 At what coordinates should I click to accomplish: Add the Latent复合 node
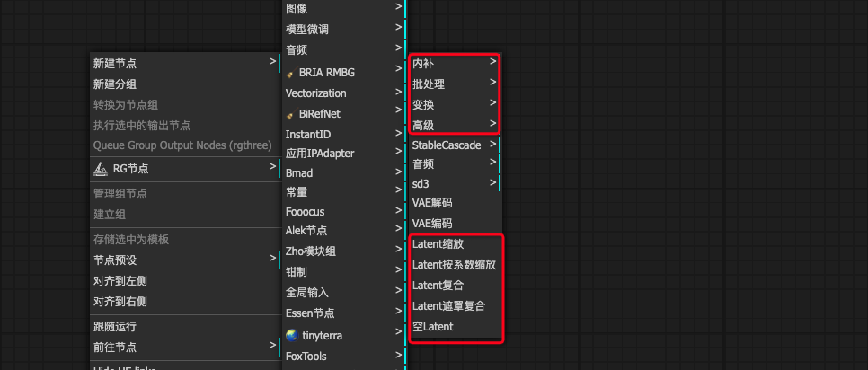point(455,286)
